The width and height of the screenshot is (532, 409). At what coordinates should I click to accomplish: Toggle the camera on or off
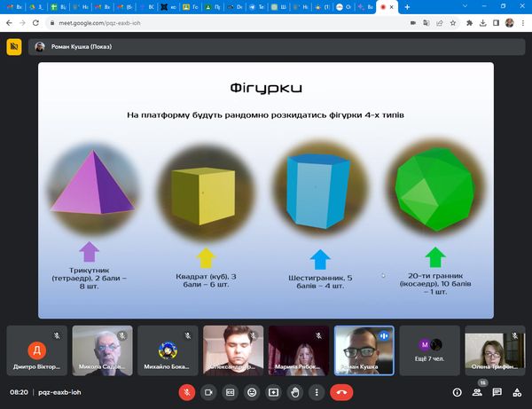(209, 391)
